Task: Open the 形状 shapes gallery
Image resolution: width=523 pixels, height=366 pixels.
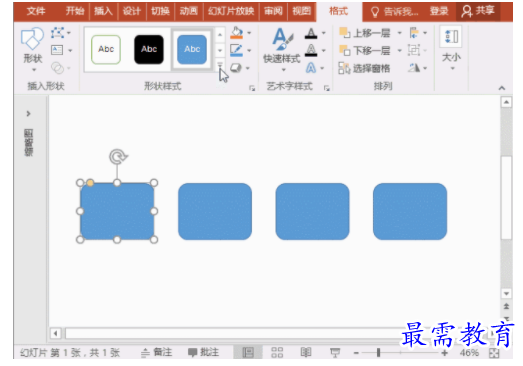Action: pos(32,49)
